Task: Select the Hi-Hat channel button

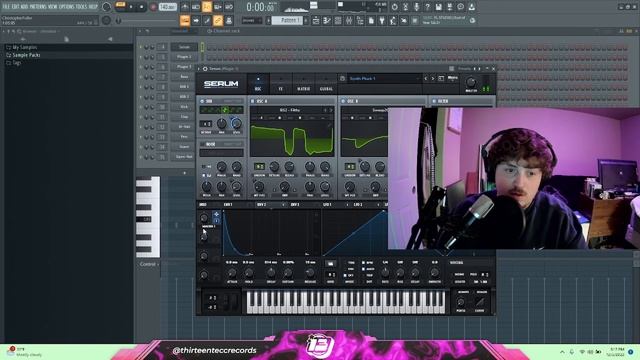Action: pos(184,127)
